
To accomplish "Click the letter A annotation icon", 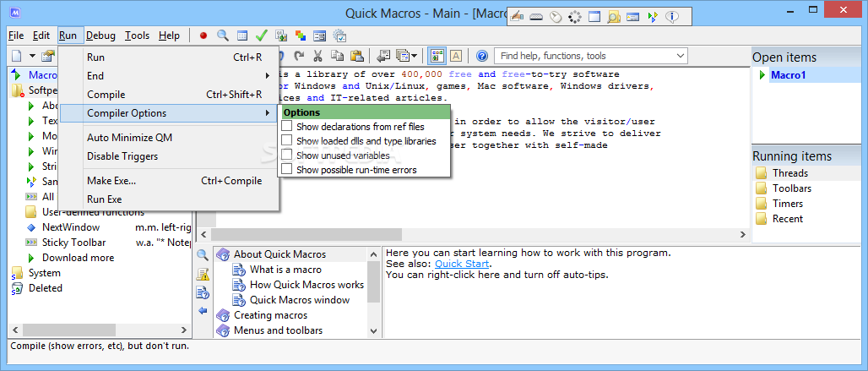I will point(456,56).
